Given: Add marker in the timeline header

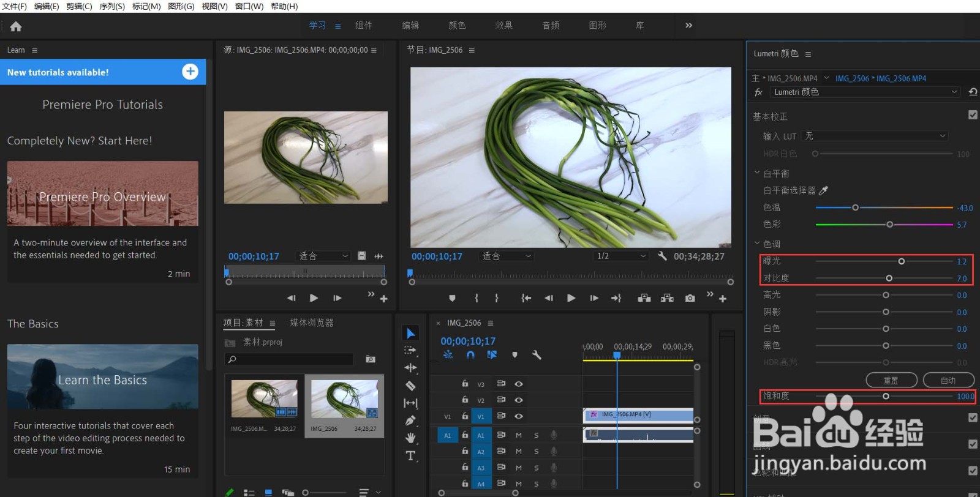Looking at the screenshot, I should (x=514, y=354).
